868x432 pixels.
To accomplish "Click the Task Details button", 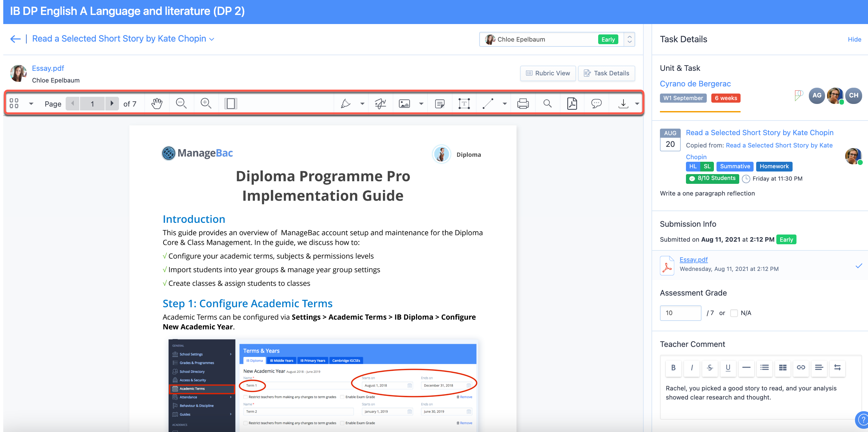I will pos(607,73).
